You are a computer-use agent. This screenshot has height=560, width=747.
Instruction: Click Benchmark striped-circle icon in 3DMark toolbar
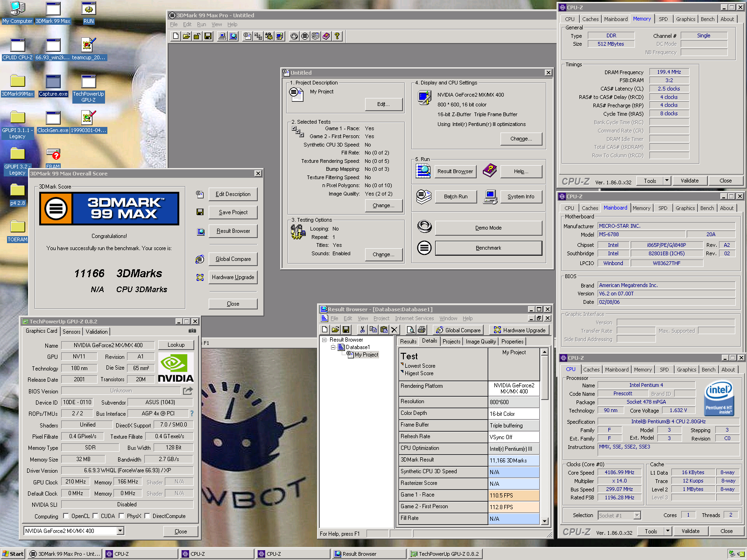[x=305, y=36]
